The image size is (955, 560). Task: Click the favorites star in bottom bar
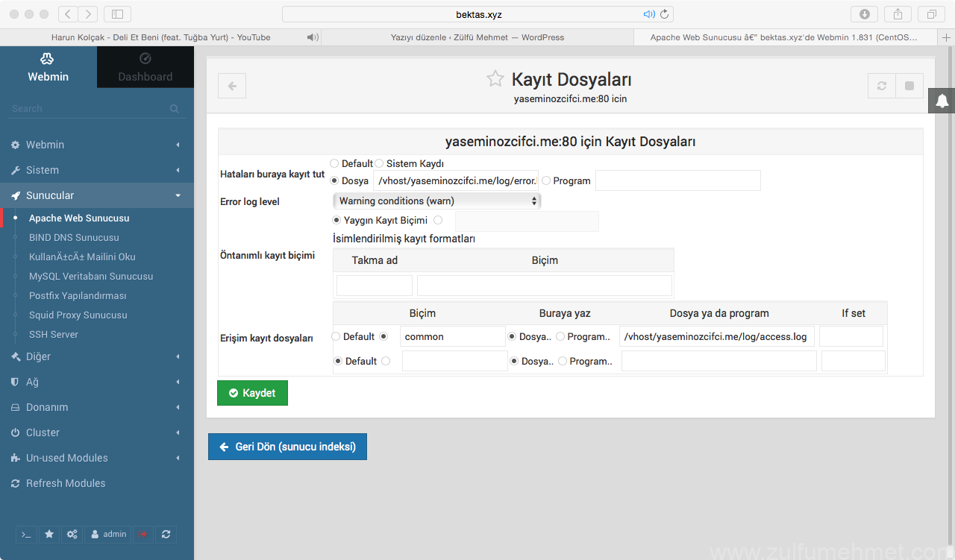click(49, 534)
